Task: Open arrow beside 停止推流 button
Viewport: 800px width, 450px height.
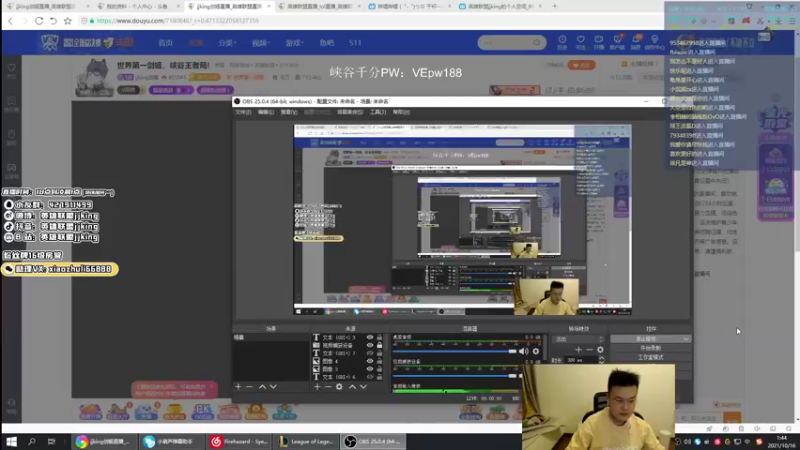Action: pos(686,339)
